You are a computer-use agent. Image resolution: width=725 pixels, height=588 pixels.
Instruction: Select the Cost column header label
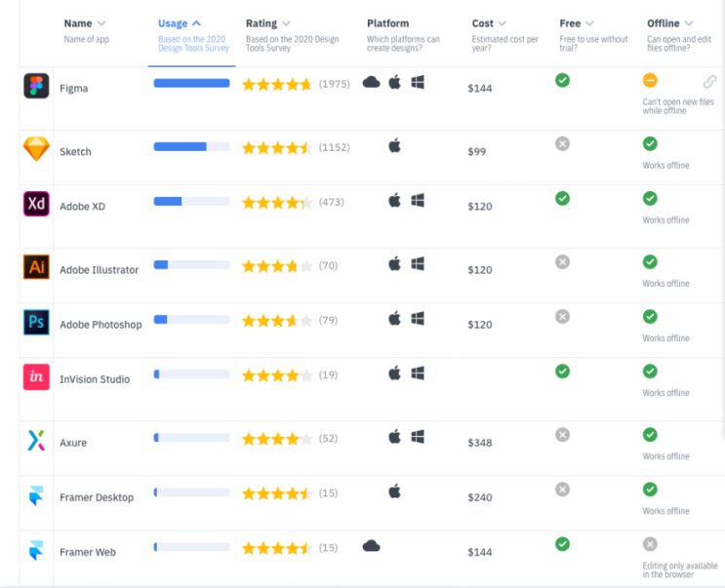pyautogui.click(x=482, y=23)
